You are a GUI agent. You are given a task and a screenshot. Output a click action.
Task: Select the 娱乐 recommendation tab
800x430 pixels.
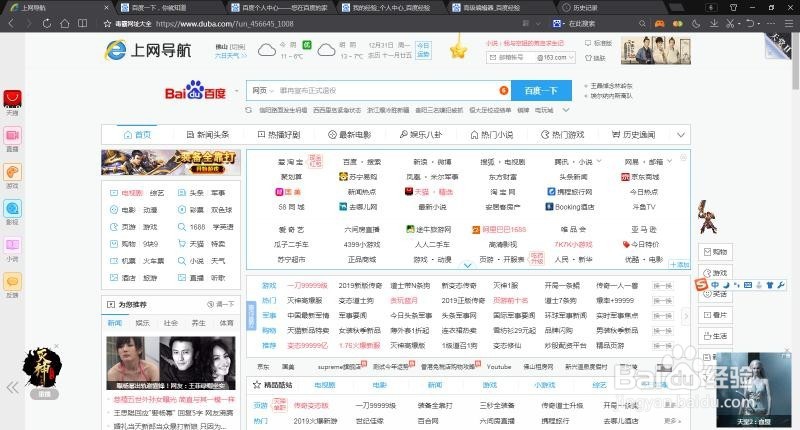[x=142, y=323]
